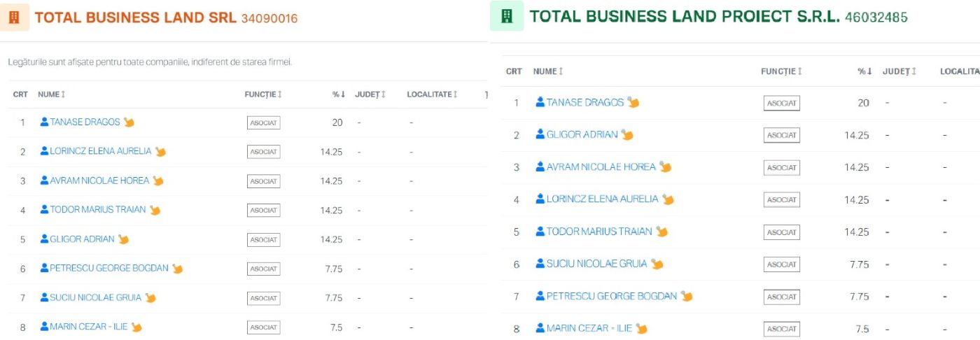Click person icon before PETRESCU GEORGE BOGDAN in left table

(x=44, y=268)
